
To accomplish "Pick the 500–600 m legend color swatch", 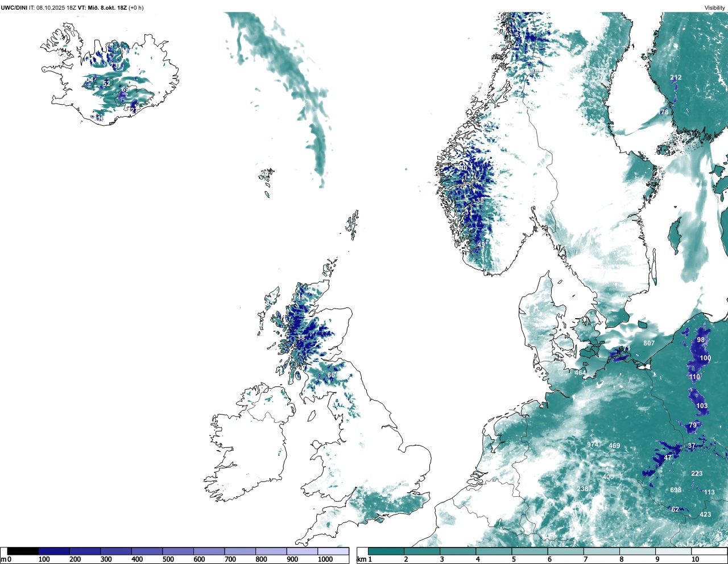I will click(x=178, y=551).
